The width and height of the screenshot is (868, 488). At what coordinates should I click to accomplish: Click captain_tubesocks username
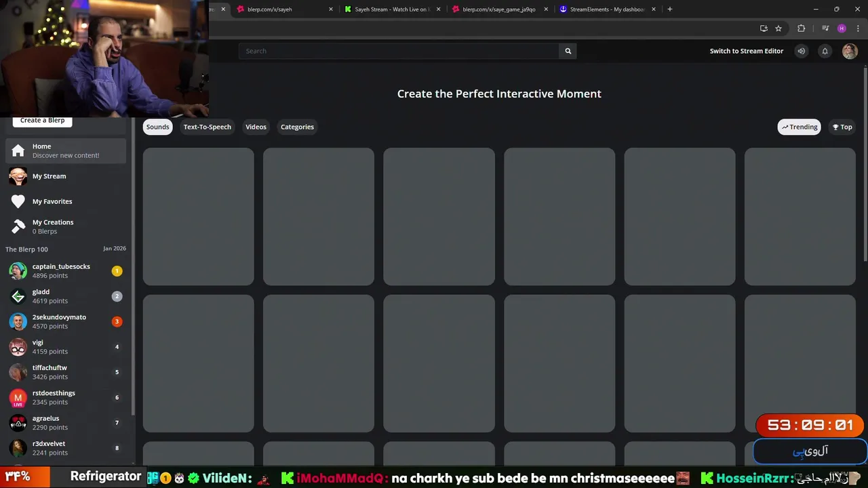[x=61, y=266]
